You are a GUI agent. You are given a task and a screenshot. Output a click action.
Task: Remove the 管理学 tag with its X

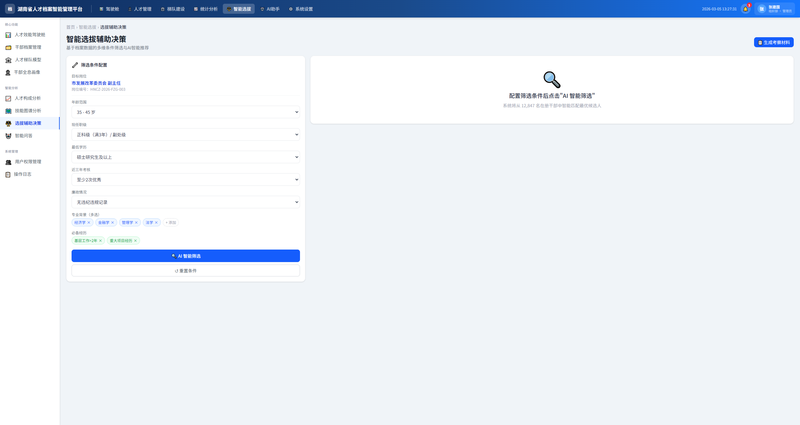pos(136,222)
